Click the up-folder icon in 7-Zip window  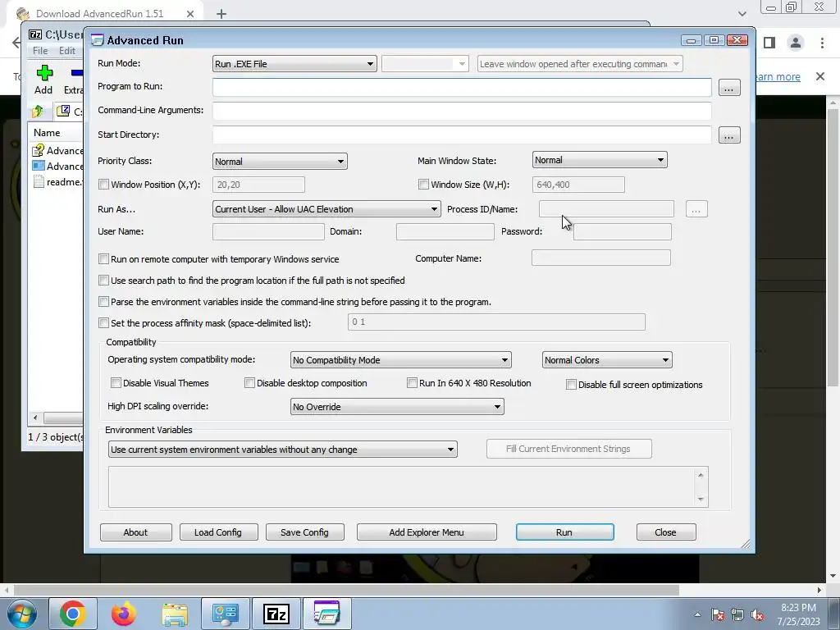[38, 112]
